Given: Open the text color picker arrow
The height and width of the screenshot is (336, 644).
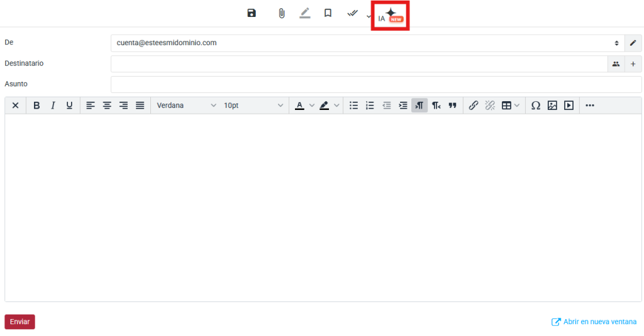Looking at the screenshot, I should pyautogui.click(x=312, y=106).
